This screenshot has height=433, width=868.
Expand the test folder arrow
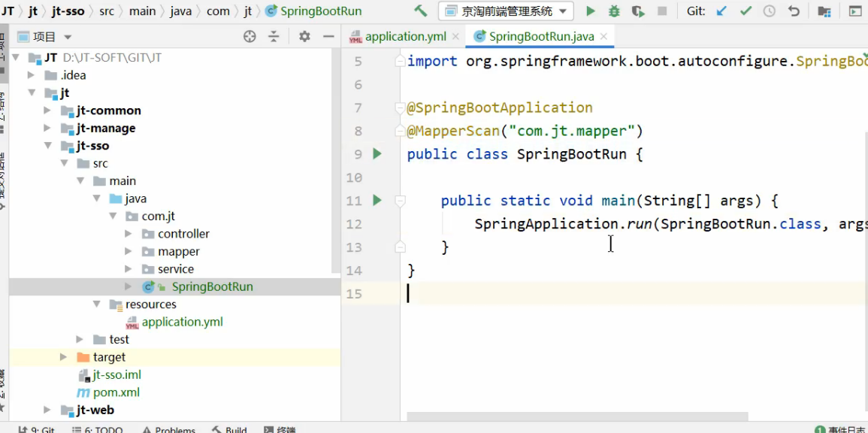tap(80, 340)
